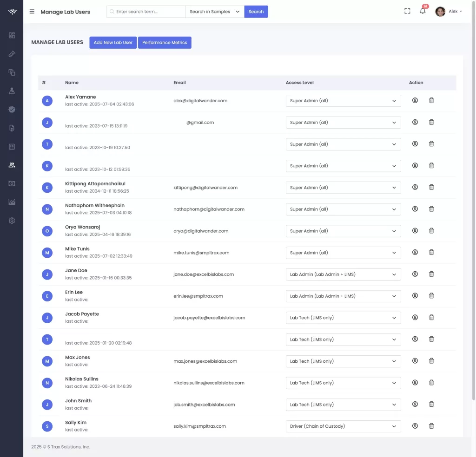Click the name Orya Wonsaroj
Image resolution: width=476 pixels, height=457 pixels.
tap(82, 227)
